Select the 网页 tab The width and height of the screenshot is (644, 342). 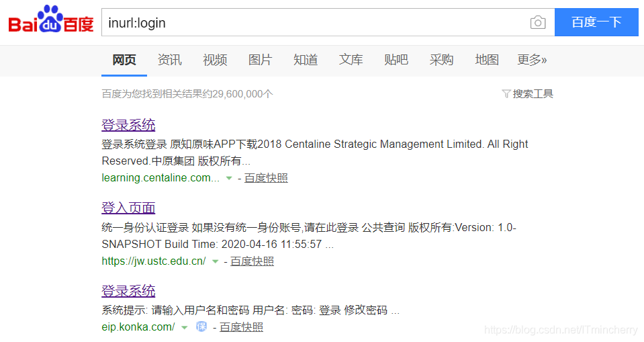click(x=124, y=60)
